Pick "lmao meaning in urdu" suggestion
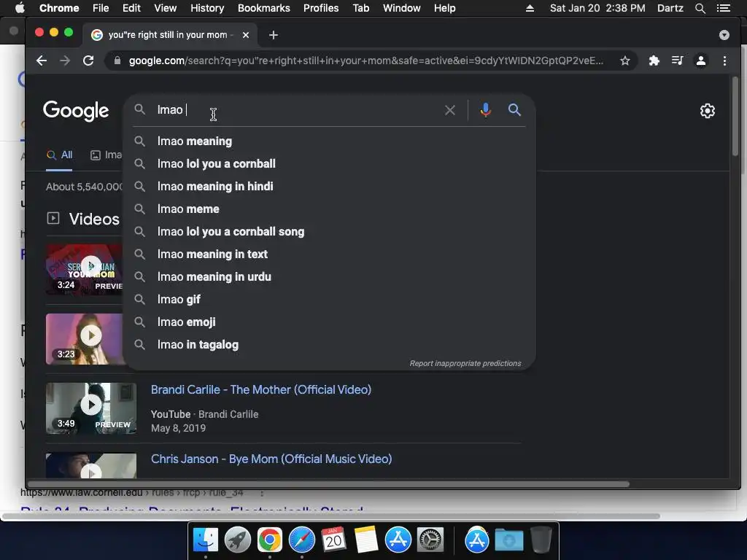747x560 pixels. click(329, 276)
